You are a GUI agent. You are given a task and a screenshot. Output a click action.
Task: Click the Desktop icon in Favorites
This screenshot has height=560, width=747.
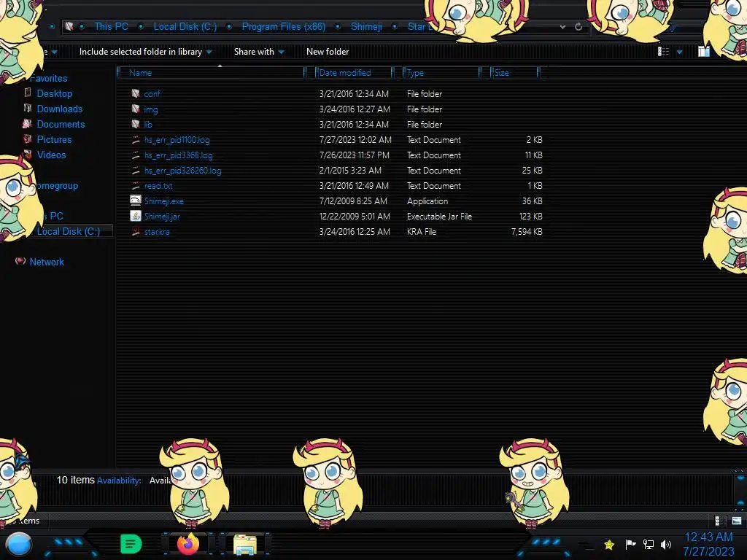28,93
